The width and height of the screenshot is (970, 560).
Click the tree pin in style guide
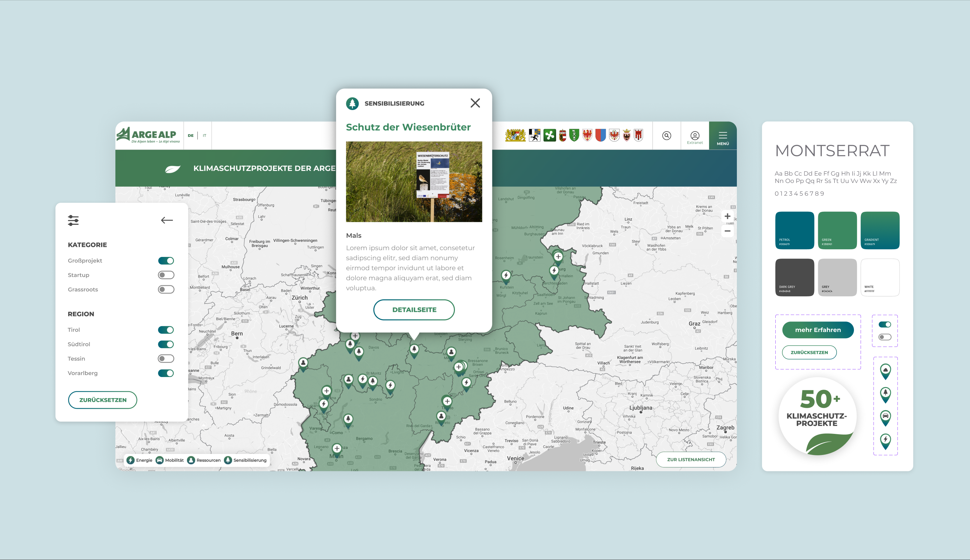(x=885, y=395)
